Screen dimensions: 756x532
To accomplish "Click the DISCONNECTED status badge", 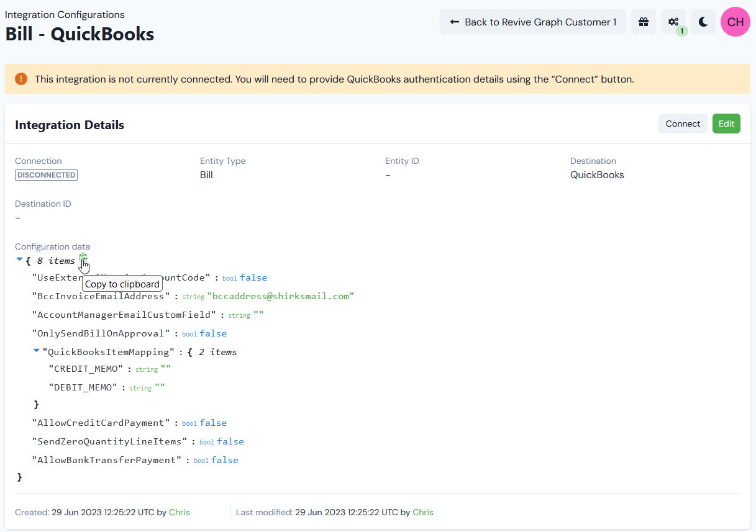I will 47,175.
